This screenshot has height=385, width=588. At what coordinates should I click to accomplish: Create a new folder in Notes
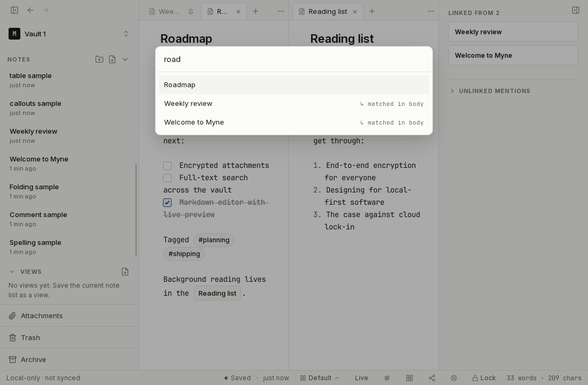(99, 59)
